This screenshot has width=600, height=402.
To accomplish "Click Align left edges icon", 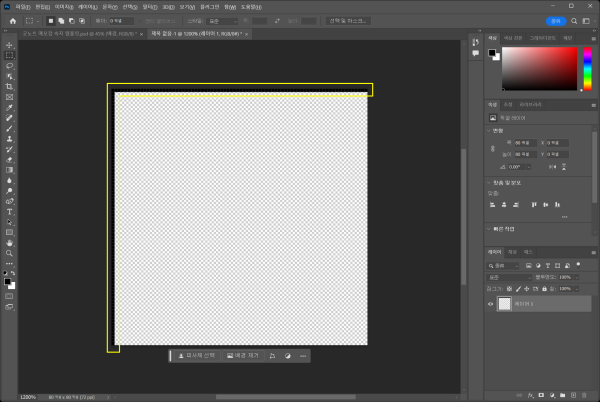I will point(492,205).
